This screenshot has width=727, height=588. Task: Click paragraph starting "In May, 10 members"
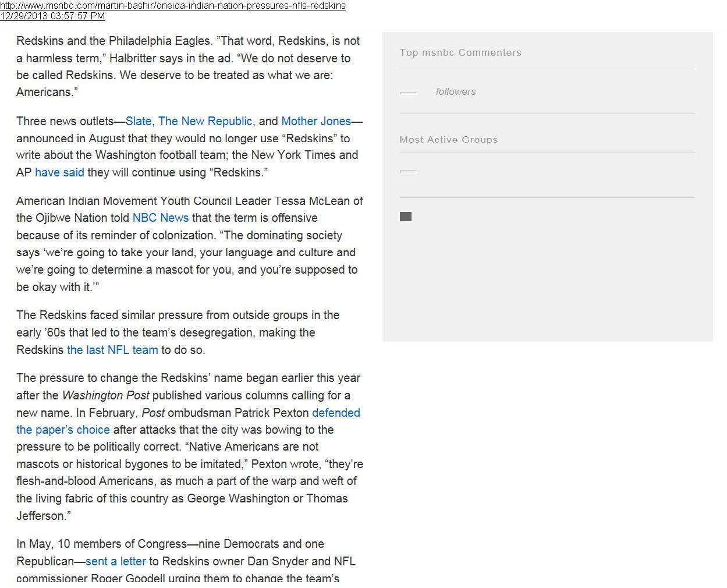pyautogui.click(x=186, y=561)
